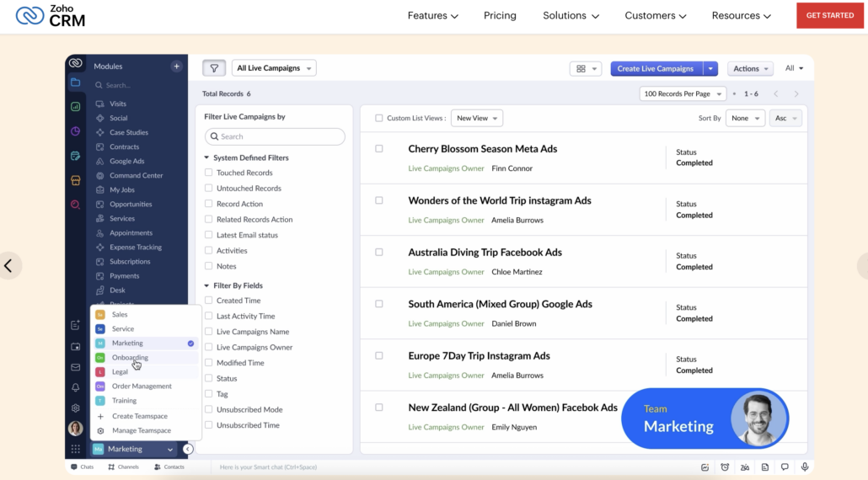
Task: Add a new module with plus icon
Action: 176,67
